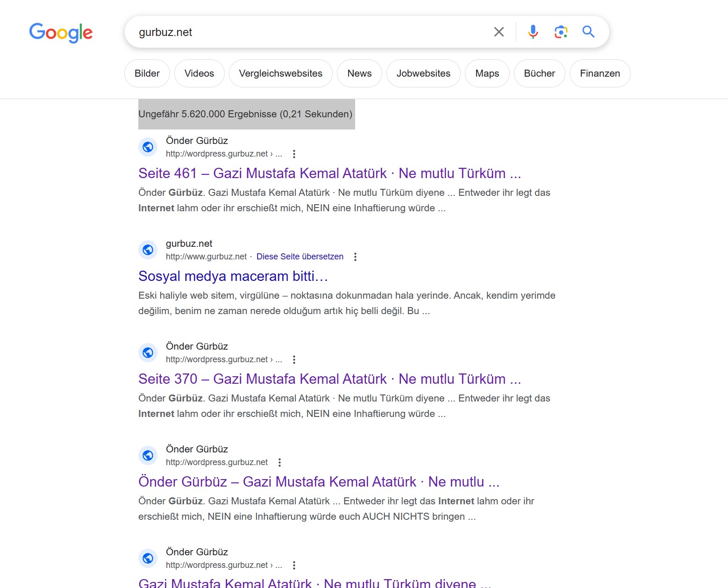
Task: Open 'Seite 370 – Gazi Mustafa Kemal Atatürk' result
Action: (329, 379)
